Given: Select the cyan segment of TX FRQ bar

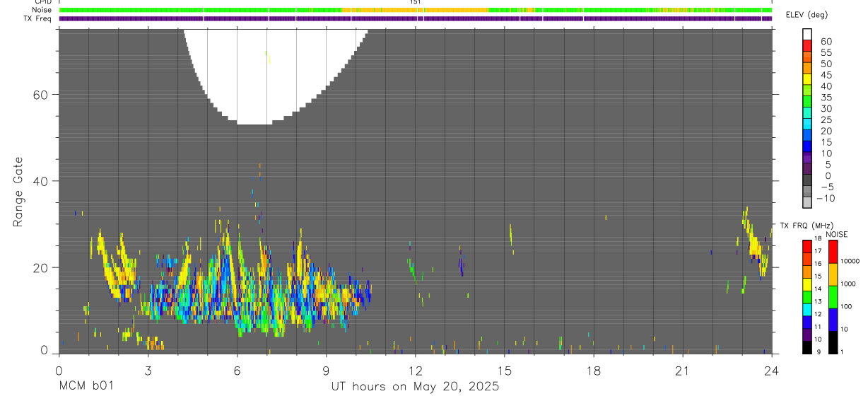Looking at the screenshot, I should (807, 310).
